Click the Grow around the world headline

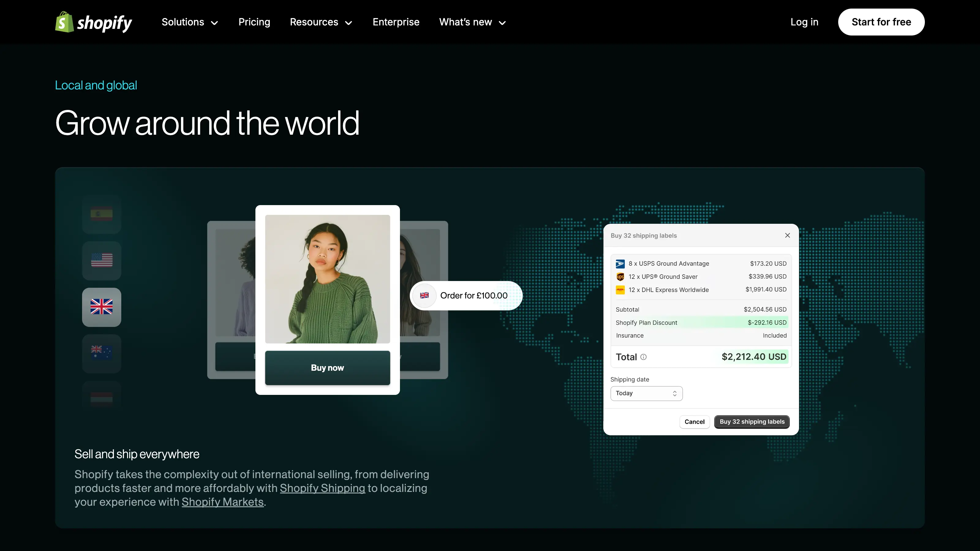[x=207, y=123]
